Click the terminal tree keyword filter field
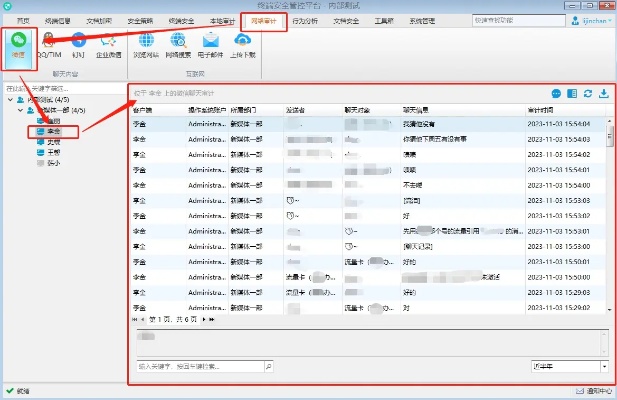The width and height of the screenshot is (617, 400). (65, 88)
